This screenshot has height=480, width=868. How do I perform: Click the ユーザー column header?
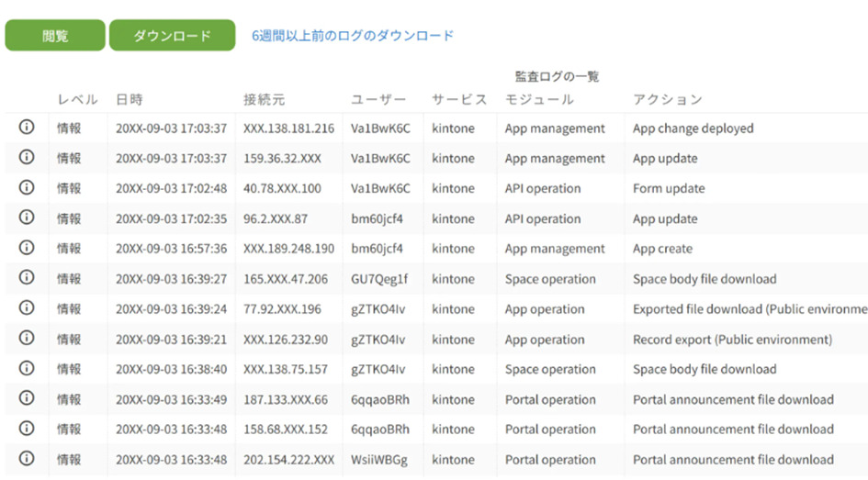point(378,99)
